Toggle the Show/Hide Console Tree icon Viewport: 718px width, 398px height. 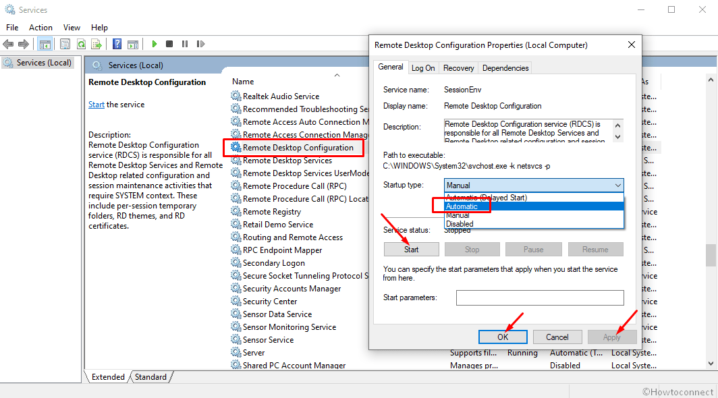[45, 44]
